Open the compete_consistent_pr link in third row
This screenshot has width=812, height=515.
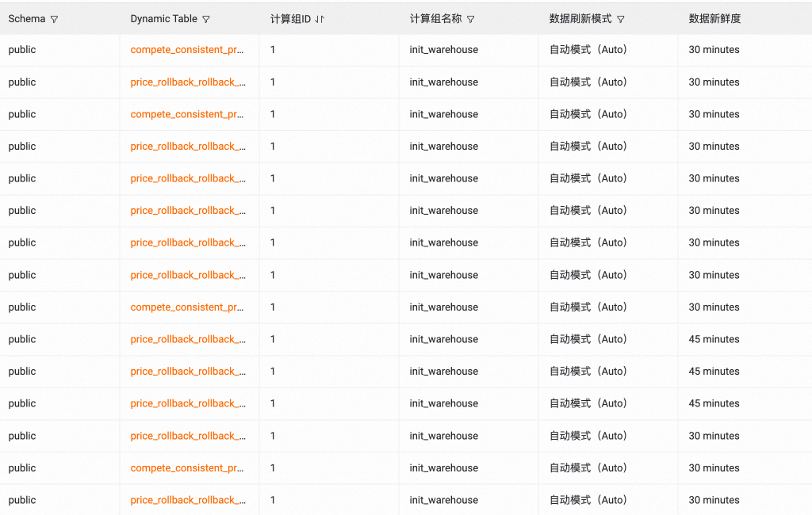click(188, 114)
